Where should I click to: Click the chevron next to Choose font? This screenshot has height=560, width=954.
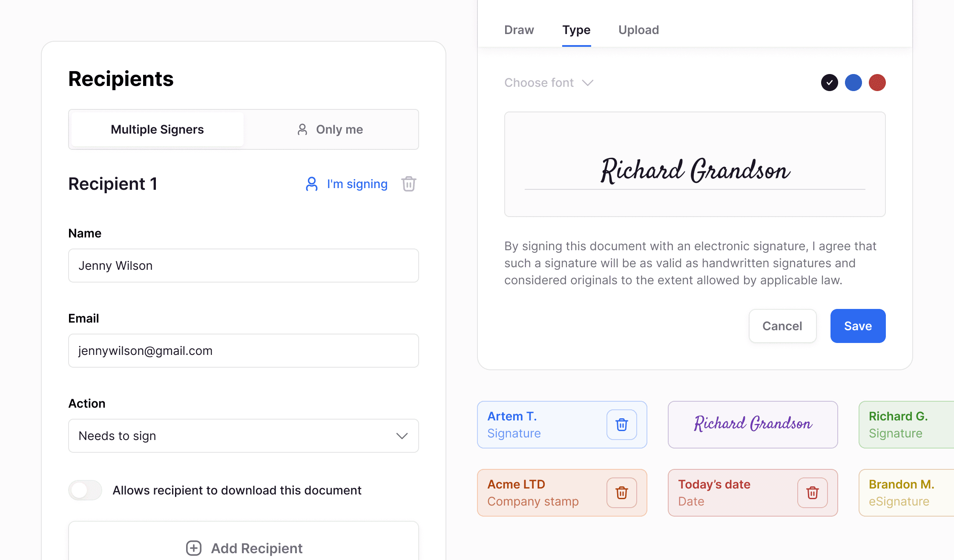coord(588,83)
